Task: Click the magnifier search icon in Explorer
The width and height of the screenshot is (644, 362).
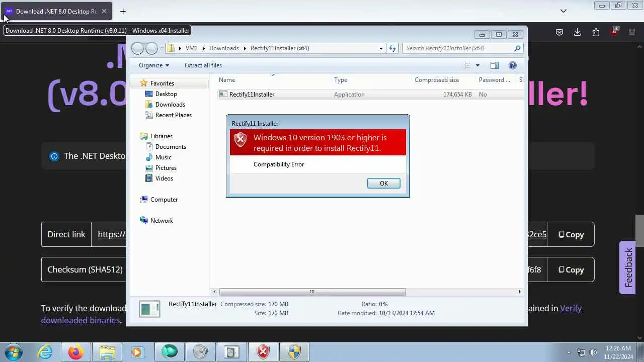Action: pyautogui.click(x=517, y=48)
